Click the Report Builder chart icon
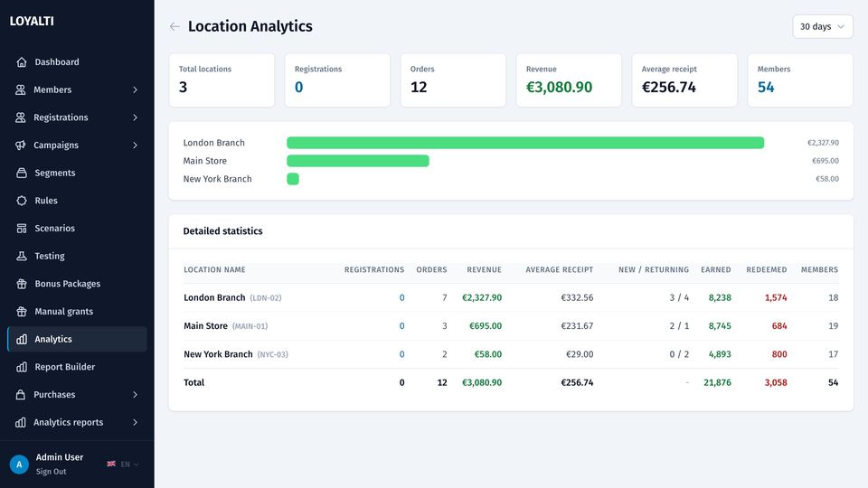The height and width of the screenshot is (488, 868). pos(22,367)
